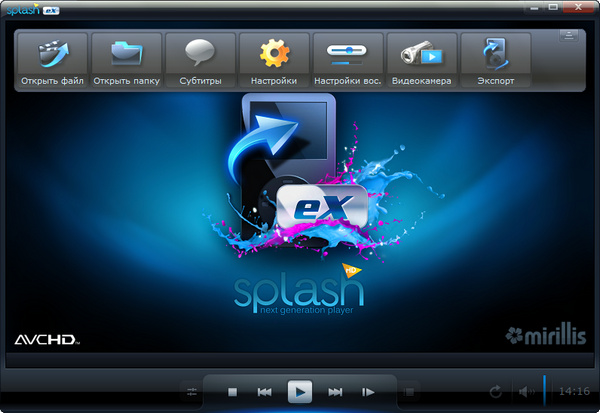Mute the audio via speaker icon
This screenshot has height=413, width=600.
coord(524,392)
